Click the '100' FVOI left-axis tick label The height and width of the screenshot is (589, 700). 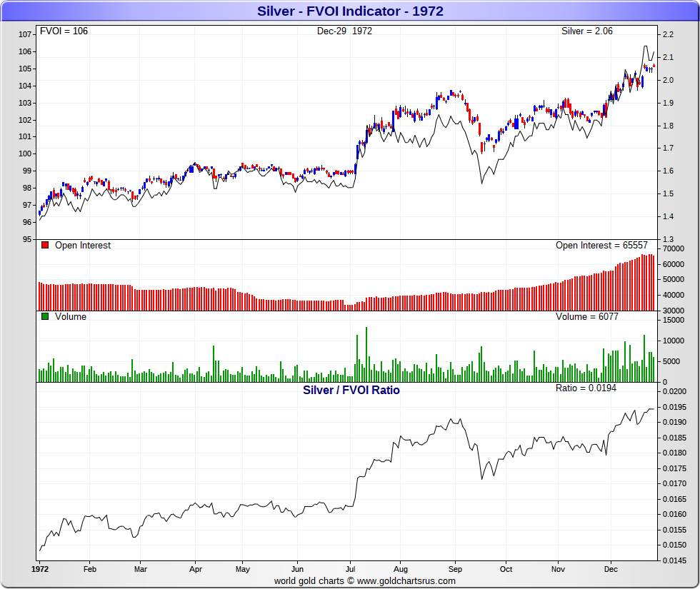[x=25, y=154]
